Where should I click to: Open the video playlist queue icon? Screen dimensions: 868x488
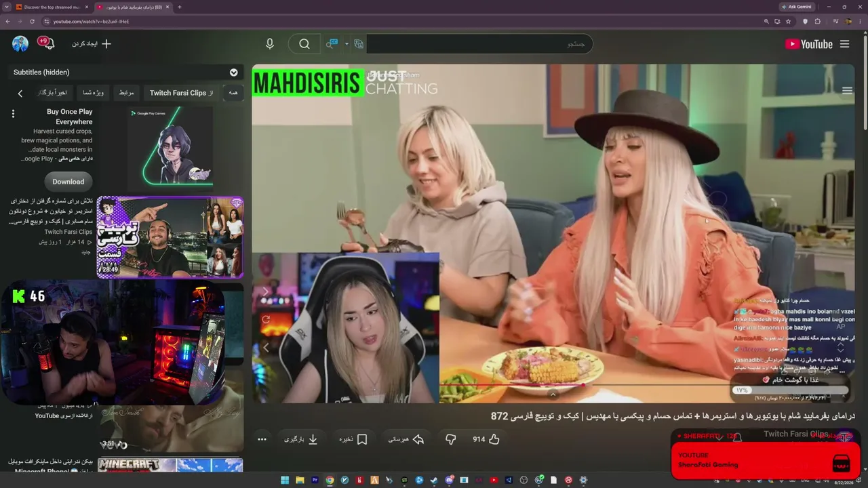coord(847,90)
